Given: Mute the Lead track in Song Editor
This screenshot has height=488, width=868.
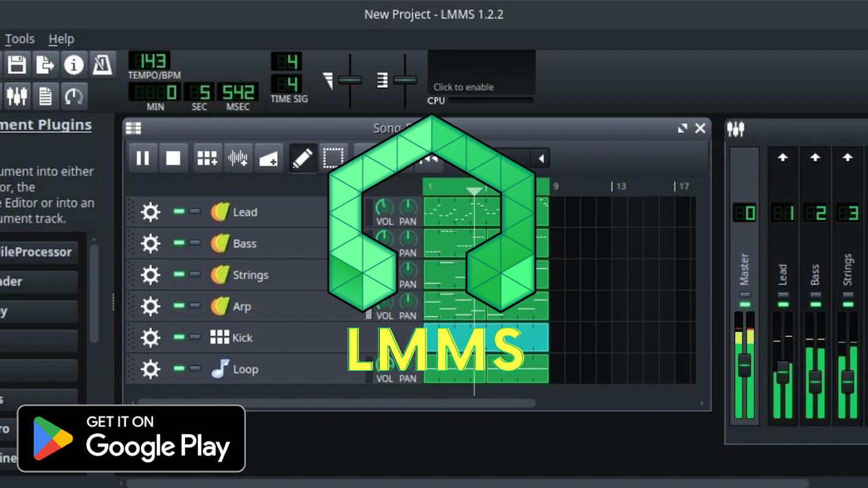Looking at the screenshot, I should [x=179, y=211].
